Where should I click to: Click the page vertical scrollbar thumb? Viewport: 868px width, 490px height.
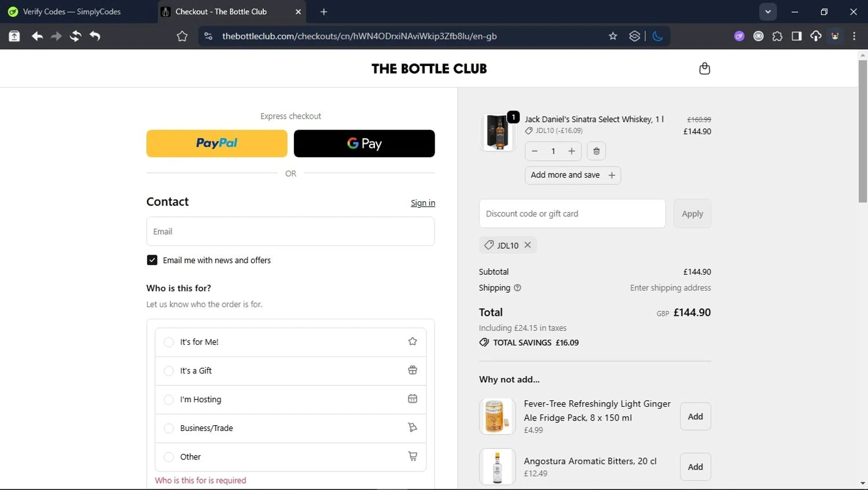coord(863,130)
